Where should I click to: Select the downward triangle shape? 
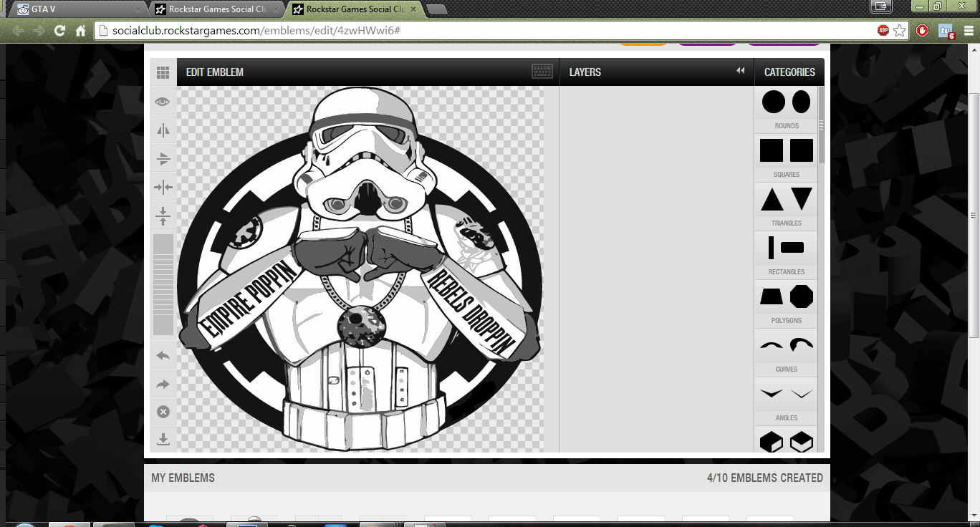click(x=802, y=199)
